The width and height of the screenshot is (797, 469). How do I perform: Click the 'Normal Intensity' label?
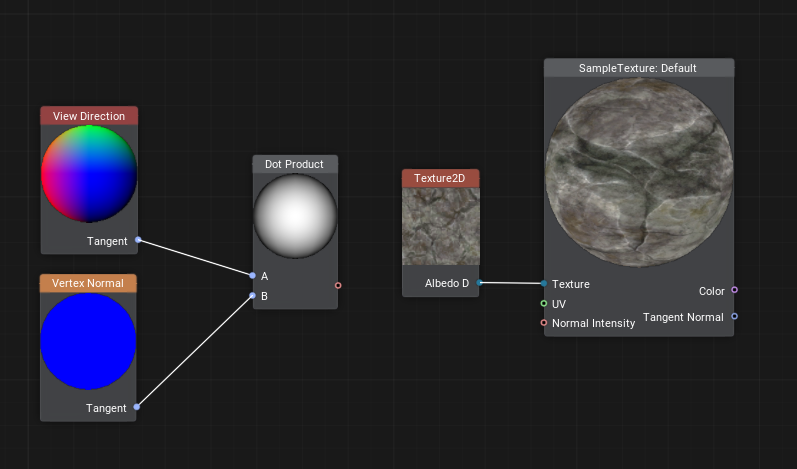[x=594, y=323]
